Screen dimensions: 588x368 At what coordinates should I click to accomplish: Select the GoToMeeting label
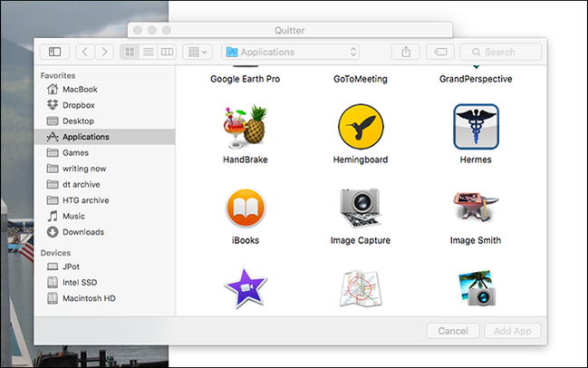click(361, 79)
